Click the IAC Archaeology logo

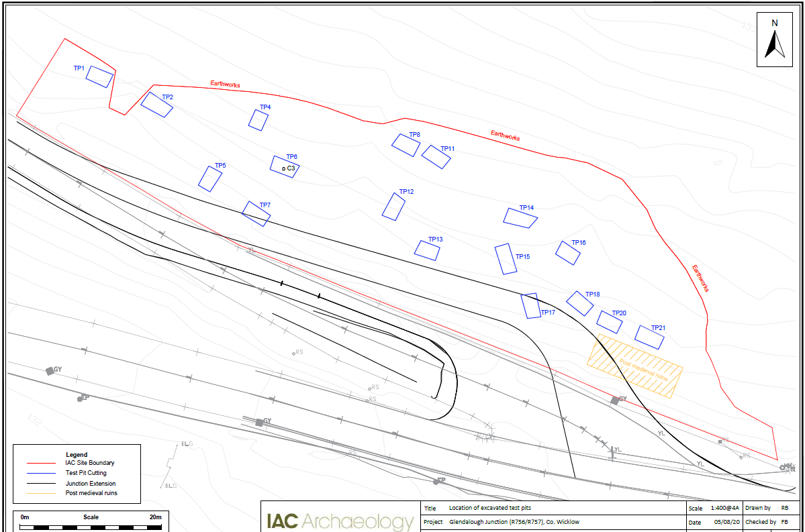[340, 521]
